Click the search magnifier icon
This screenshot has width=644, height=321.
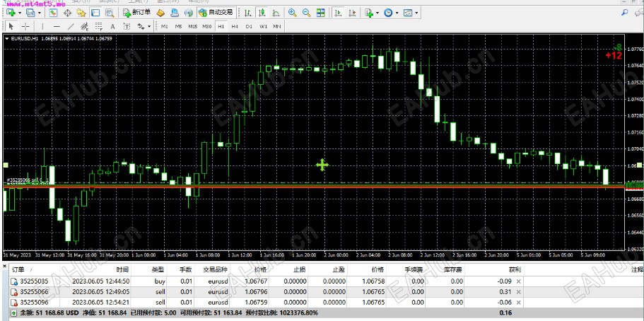click(x=625, y=13)
